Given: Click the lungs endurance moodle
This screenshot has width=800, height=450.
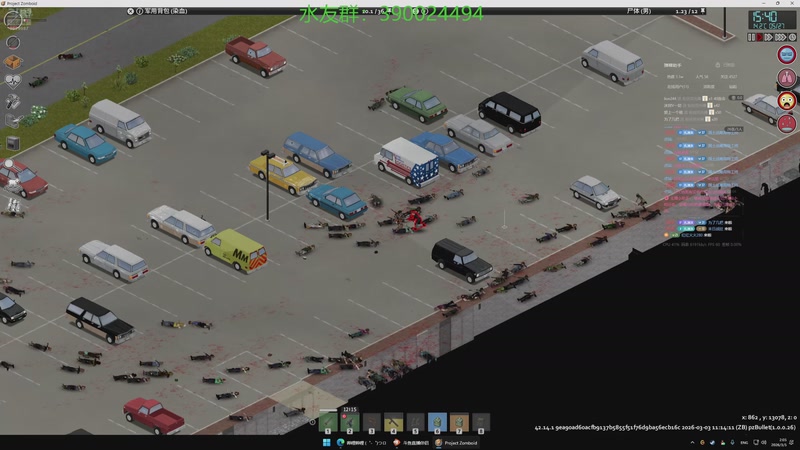Looking at the screenshot, I should [787, 78].
